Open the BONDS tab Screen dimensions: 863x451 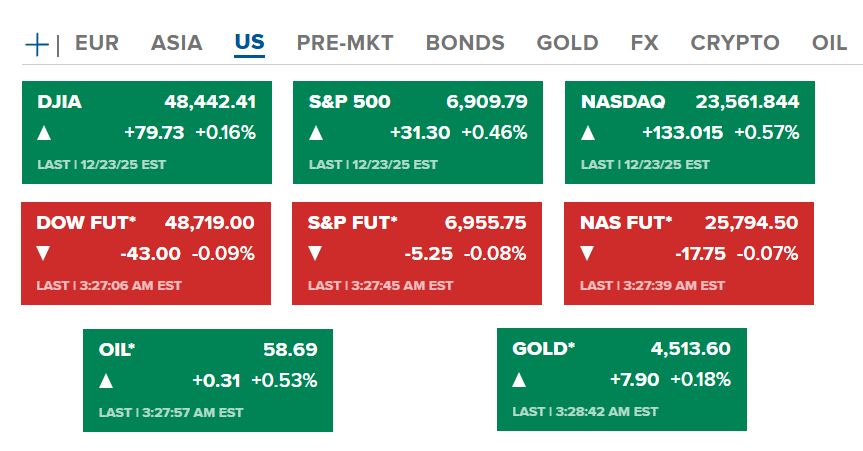pos(465,43)
